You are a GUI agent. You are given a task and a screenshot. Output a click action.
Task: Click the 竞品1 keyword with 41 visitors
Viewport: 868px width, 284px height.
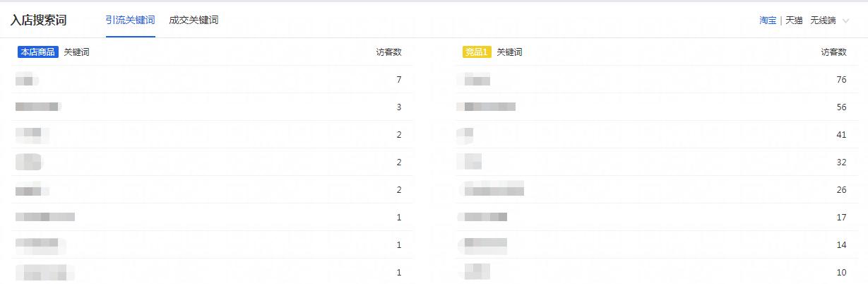point(465,134)
